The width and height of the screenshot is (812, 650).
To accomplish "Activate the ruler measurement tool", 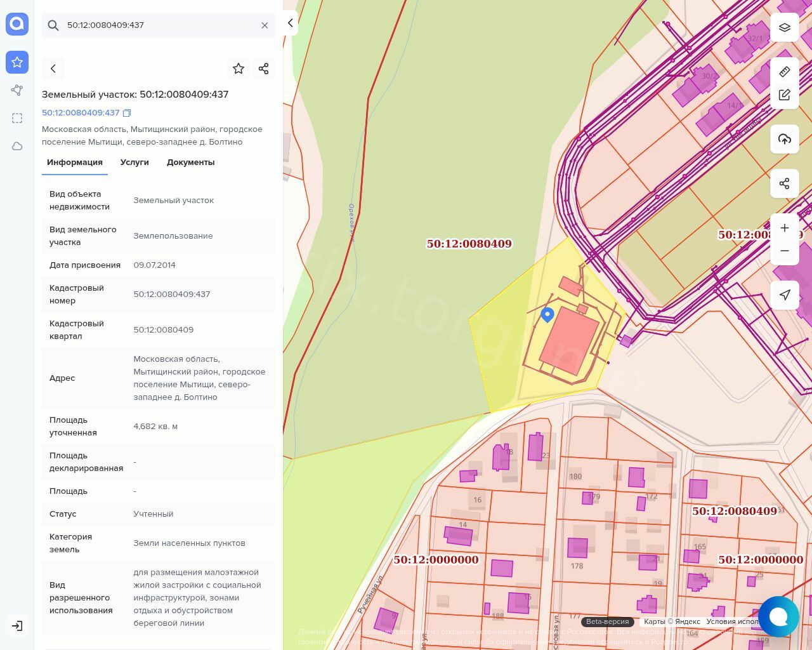I will click(785, 71).
